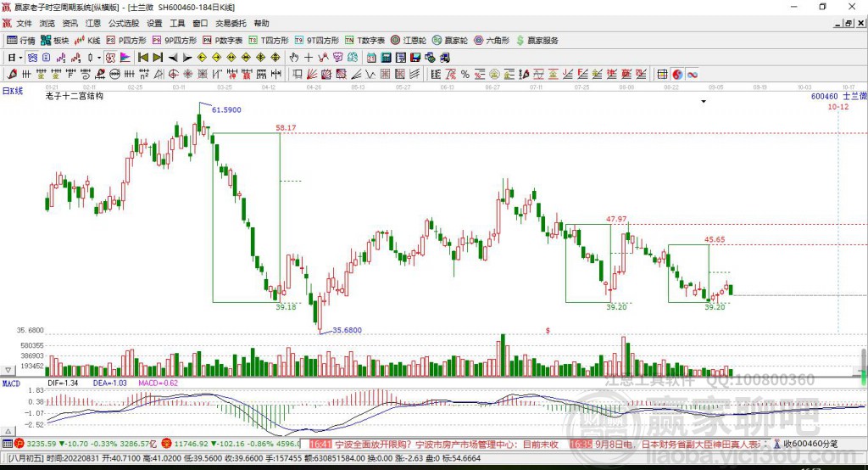Click the 61.5900 high price label
Screen dimensions: 868x470
coord(226,109)
